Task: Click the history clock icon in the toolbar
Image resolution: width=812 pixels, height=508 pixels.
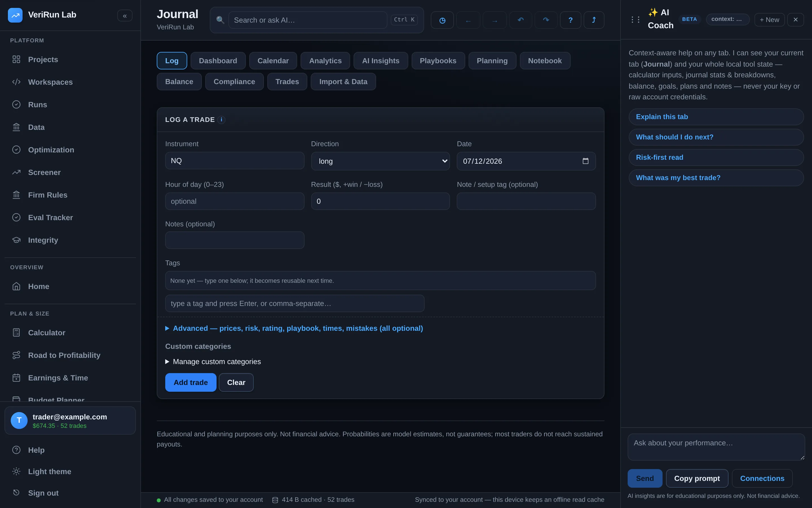Action: (442, 20)
